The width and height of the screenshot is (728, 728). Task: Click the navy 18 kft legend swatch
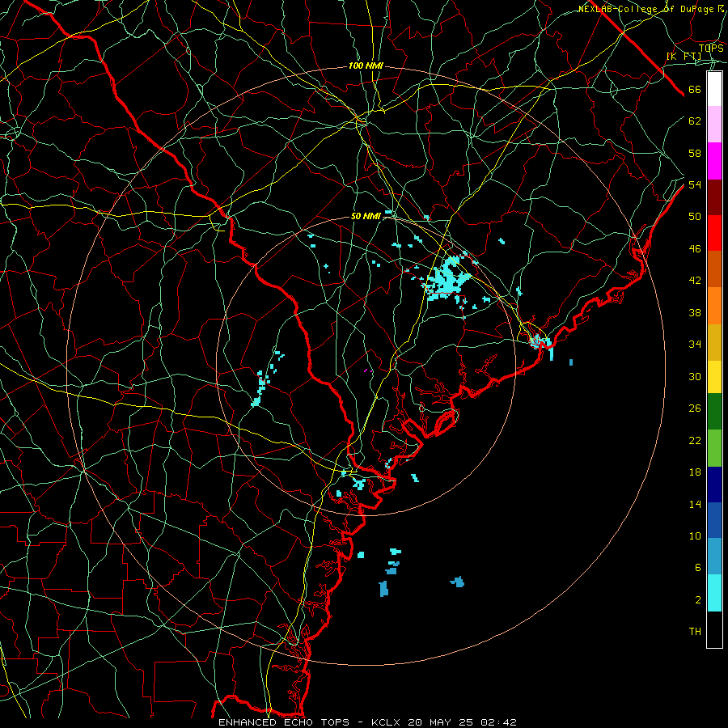pyautogui.click(x=714, y=485)
